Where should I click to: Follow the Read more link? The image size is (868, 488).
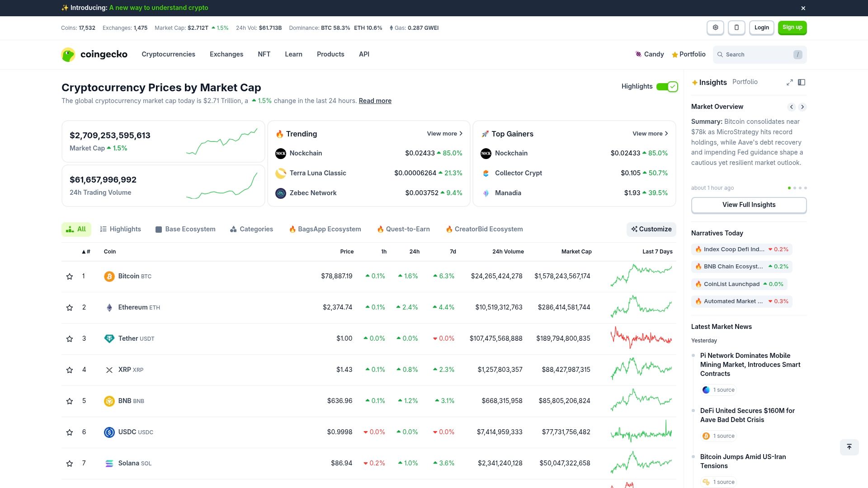pos(375,101)
